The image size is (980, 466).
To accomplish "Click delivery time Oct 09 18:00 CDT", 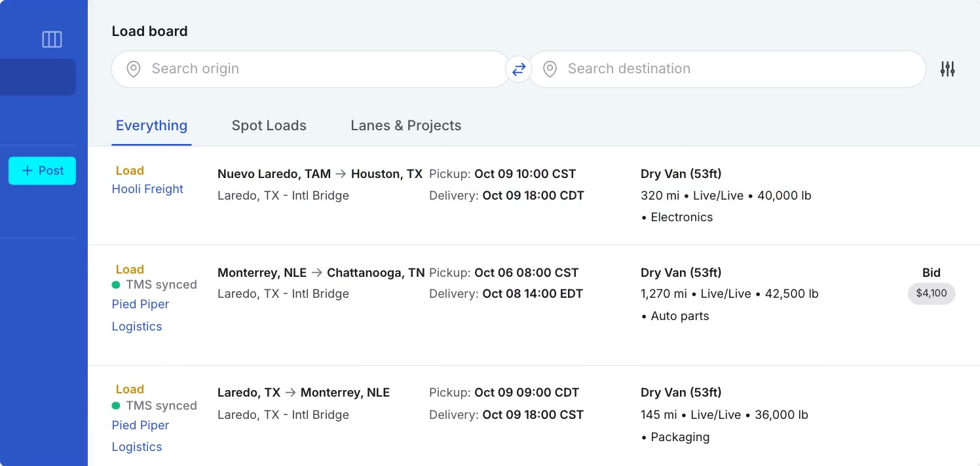I will tap(533, 196).
